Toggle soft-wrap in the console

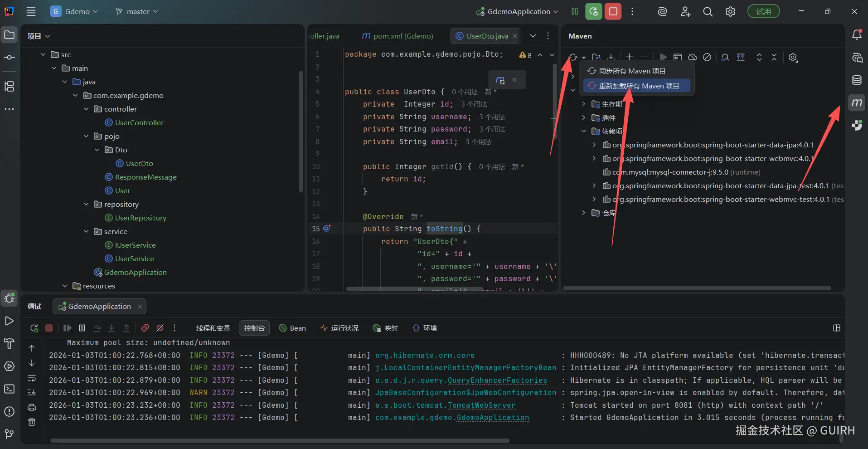[x=32, y=378]
